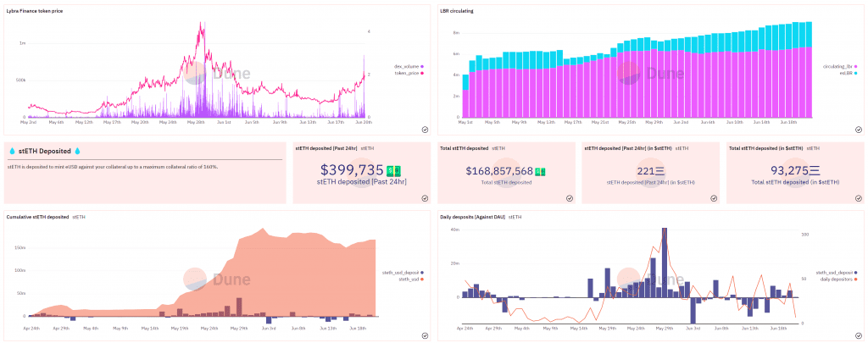Click Jun 18th on LBR circulating chart axis
868x343 pixels.
point(787,122)
